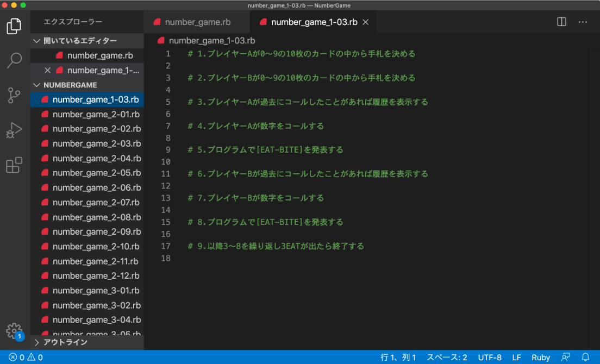The height and width of the screenshot is (364, 600).
Task: Open number_game_2-11.rb file
Action: pyautogui.click(x=87, y=261)
